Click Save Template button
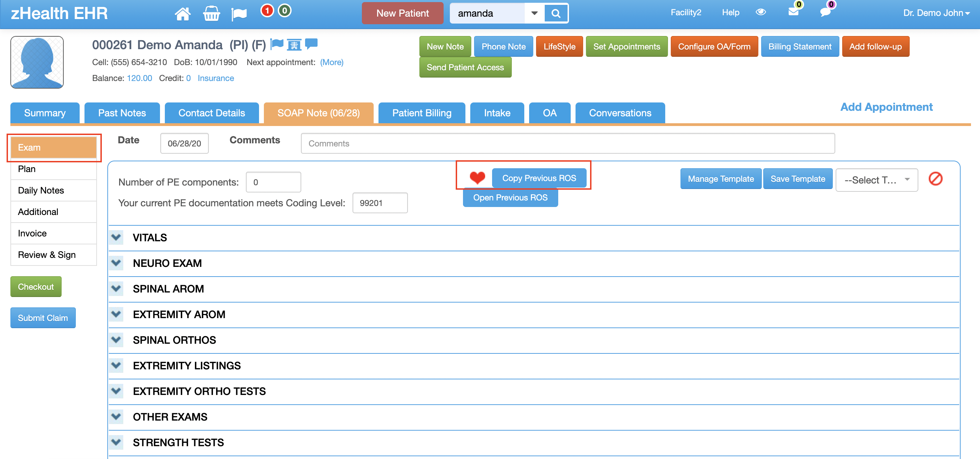Screen dimensions: 980x459 pyautogui.click(x=798, y=179)
